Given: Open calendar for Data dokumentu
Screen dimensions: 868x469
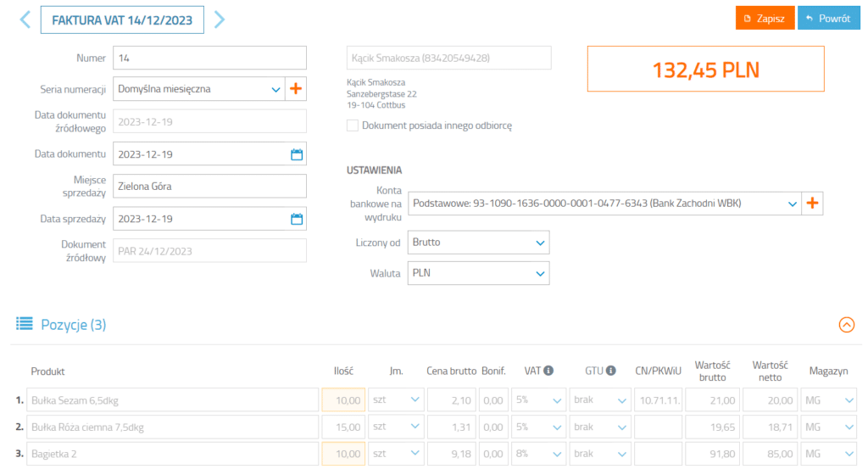Looking at the screenshot, I should coord(297,154).
